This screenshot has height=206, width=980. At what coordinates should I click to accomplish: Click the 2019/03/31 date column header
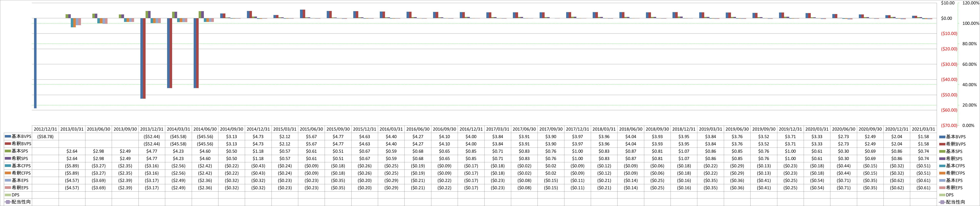711,129
